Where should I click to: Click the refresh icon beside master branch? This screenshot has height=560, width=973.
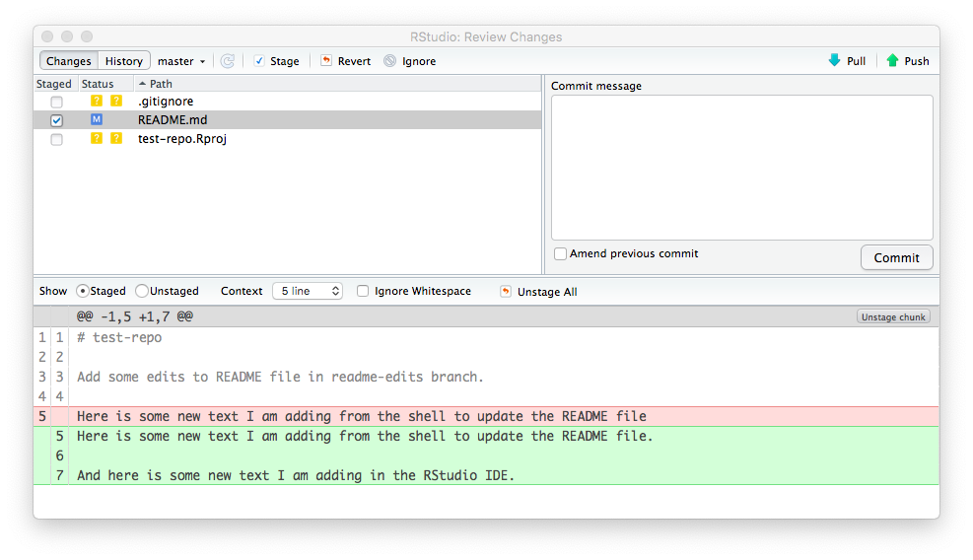(228, 61)
